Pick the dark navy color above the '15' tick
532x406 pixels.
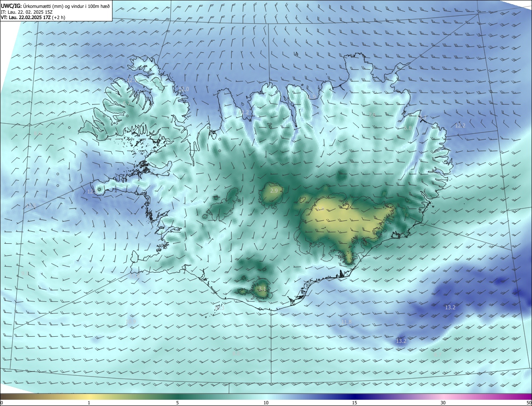[355, 396]
